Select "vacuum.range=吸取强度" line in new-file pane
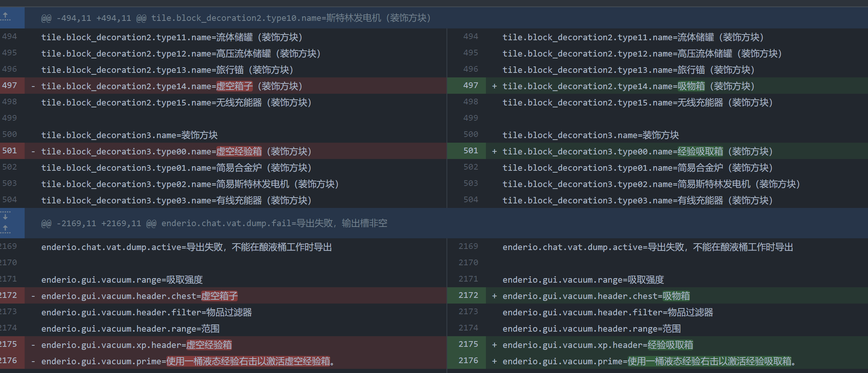This screenshot has width=868, height=373. (583, 280)
